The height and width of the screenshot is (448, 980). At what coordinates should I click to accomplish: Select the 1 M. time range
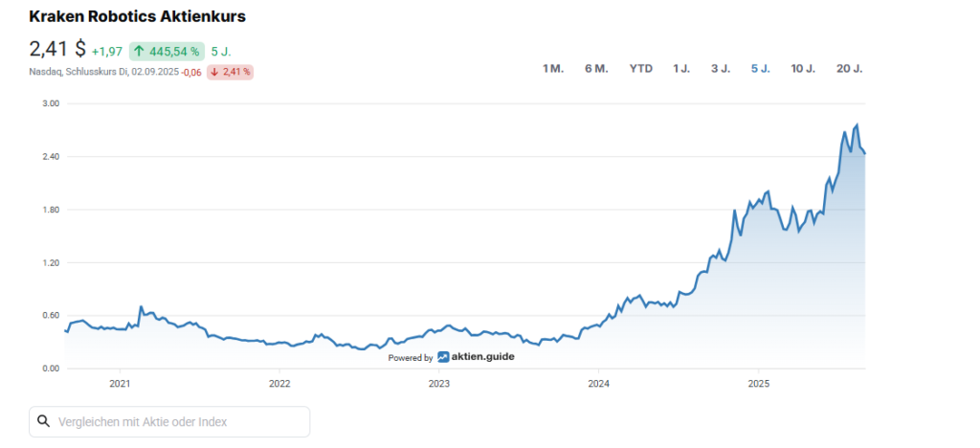coord(552,68)
